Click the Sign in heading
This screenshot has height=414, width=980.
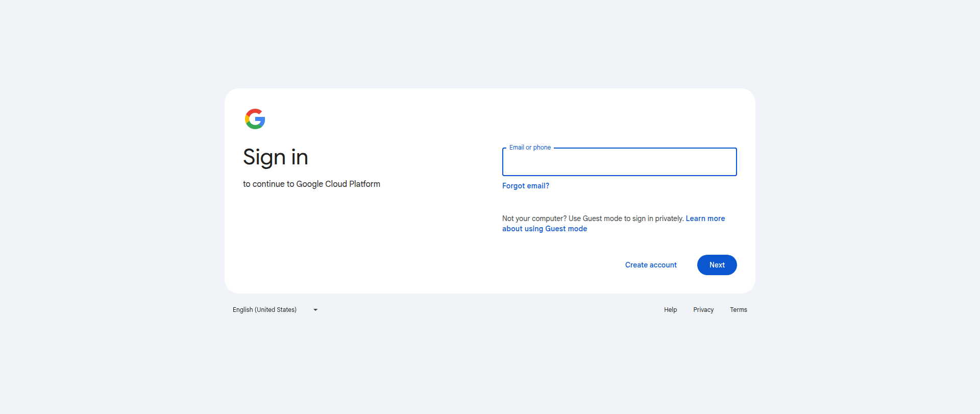(275, 157)
